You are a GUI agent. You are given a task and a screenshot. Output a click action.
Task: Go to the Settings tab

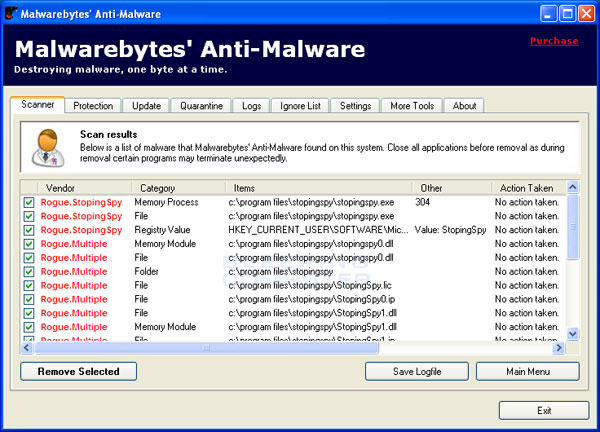355,106
